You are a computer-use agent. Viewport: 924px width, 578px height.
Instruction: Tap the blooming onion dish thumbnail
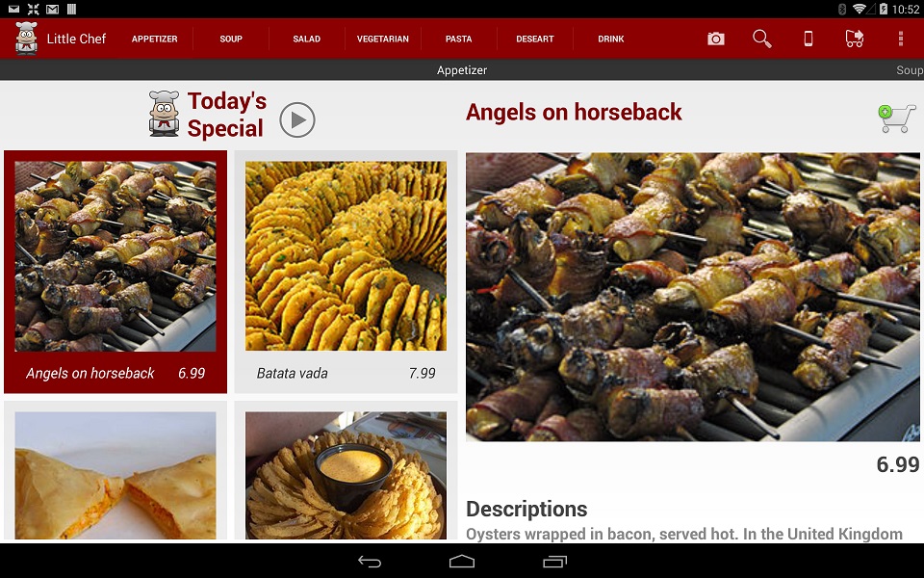(346, 475)
